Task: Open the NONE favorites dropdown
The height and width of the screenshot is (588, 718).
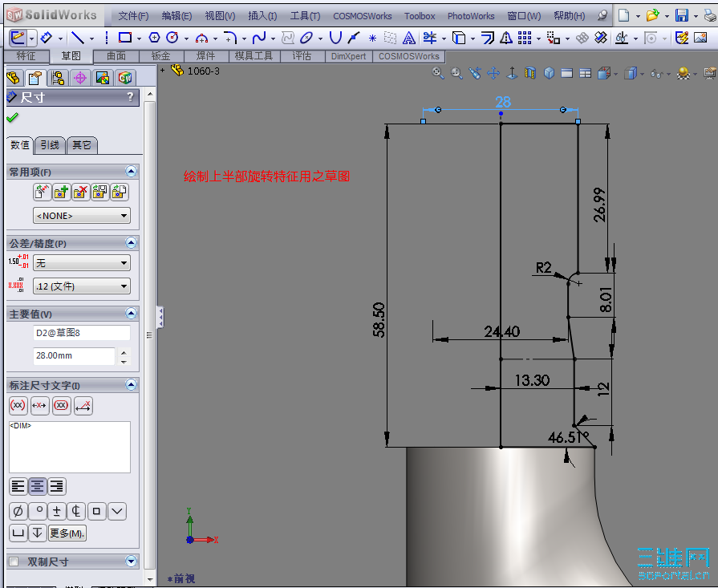Action: 82,216
